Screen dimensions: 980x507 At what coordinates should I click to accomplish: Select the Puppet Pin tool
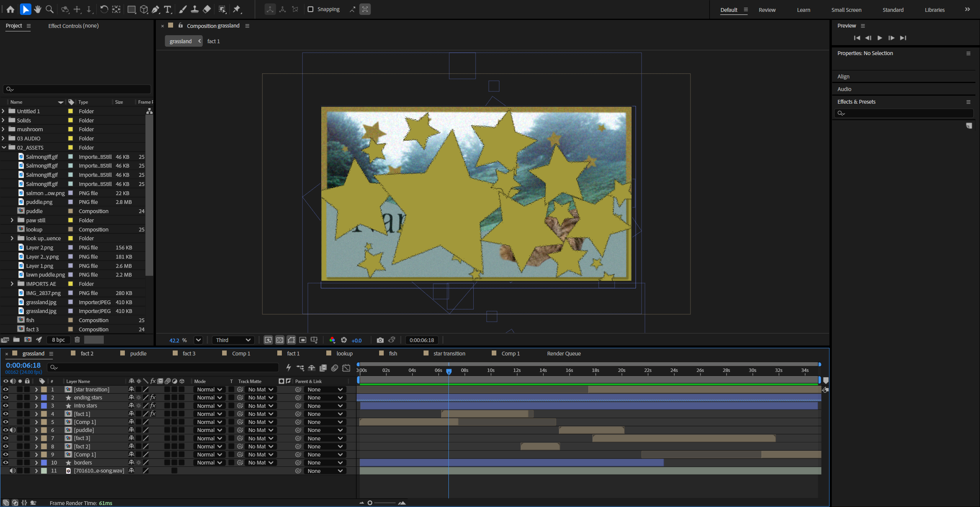(237, 9)
